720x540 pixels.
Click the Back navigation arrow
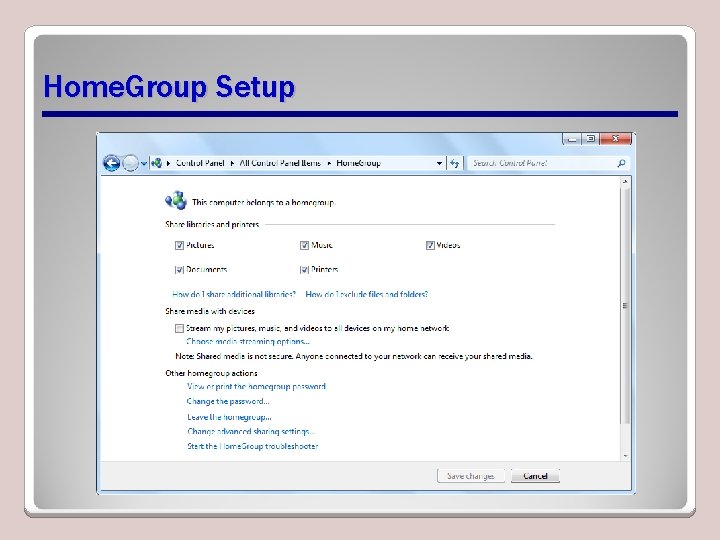pos(111,163)
